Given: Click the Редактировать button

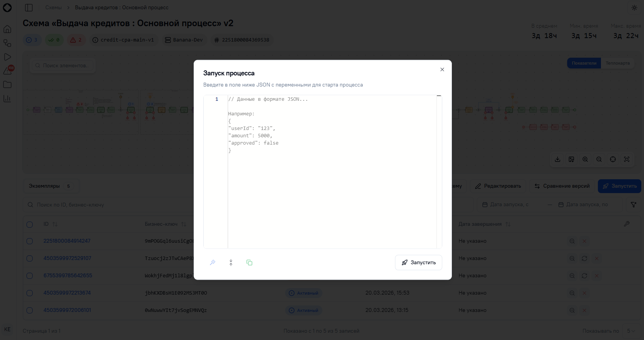Looking at the screenshot, I should point(498,186).
